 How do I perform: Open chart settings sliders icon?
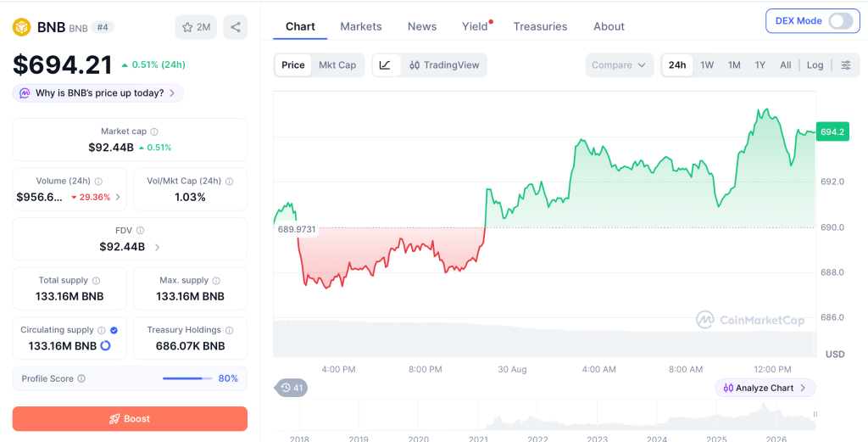pos(846,64)
